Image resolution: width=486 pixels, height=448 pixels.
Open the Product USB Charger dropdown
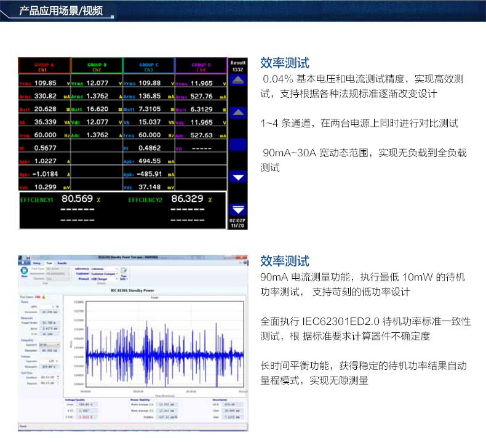tap(105, 279)
